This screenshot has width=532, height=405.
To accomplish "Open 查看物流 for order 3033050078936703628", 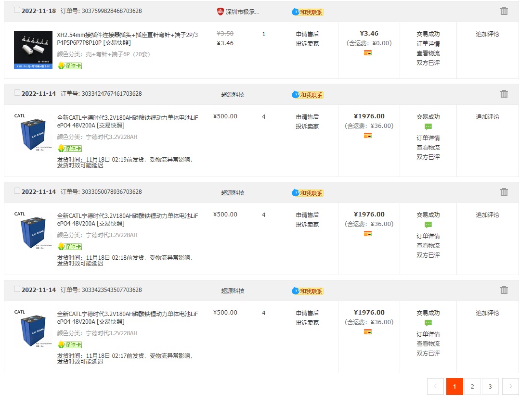I will (x=428, y=246).
